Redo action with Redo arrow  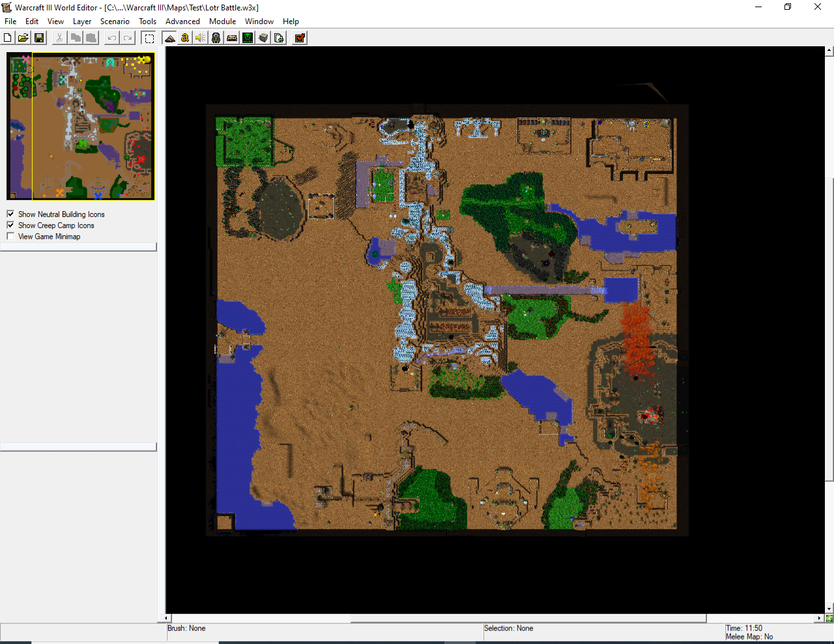tap(128, 38)
